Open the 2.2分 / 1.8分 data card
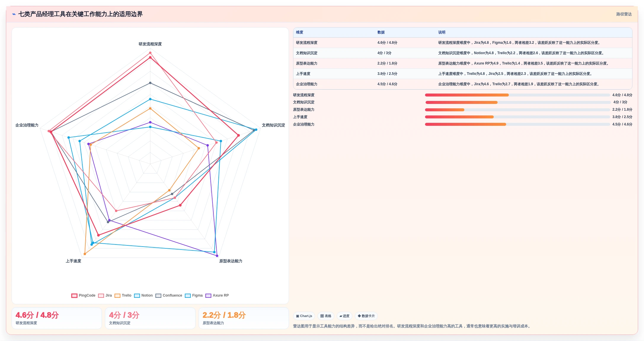Screen dimensions: 644x341 [x=244, y=318]
